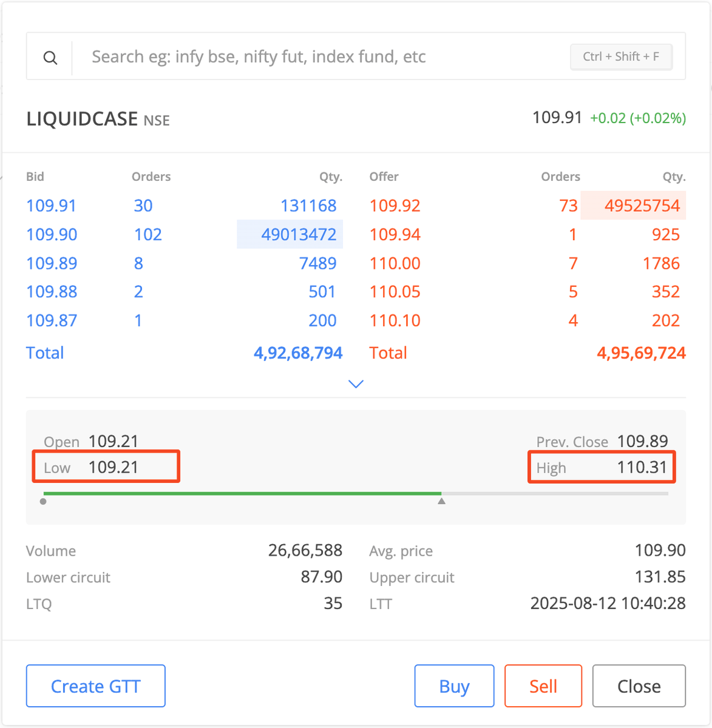Image resolution: width=712 pixels, height=728 pixels.
Task: Select offer price 109.94
Action: 395,234
